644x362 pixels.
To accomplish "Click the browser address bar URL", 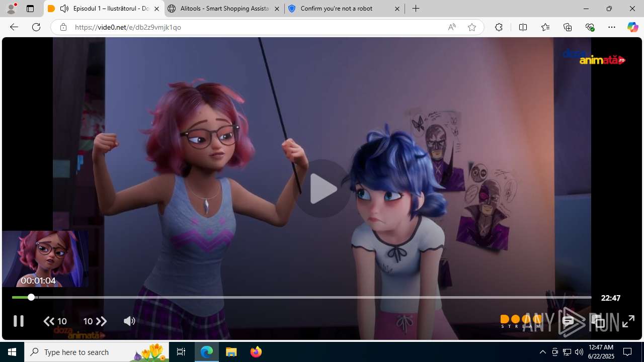I will click(128, 27).
